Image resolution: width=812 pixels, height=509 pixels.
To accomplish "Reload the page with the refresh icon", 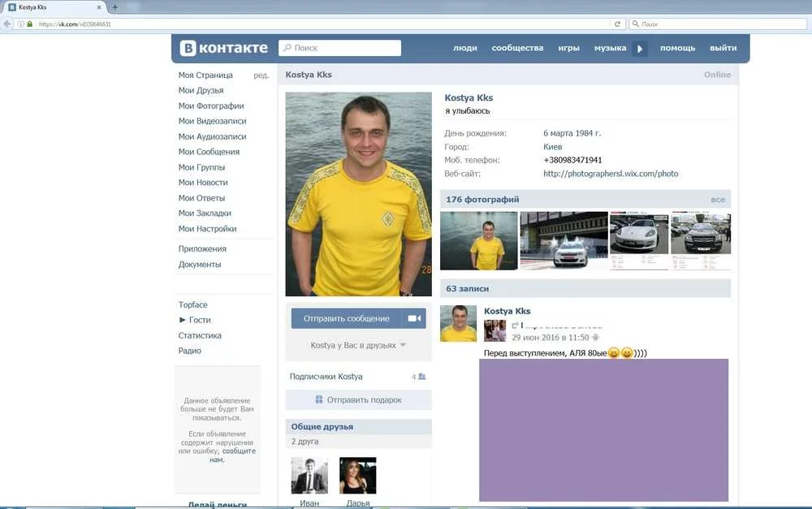I will [x=617, y=24].
